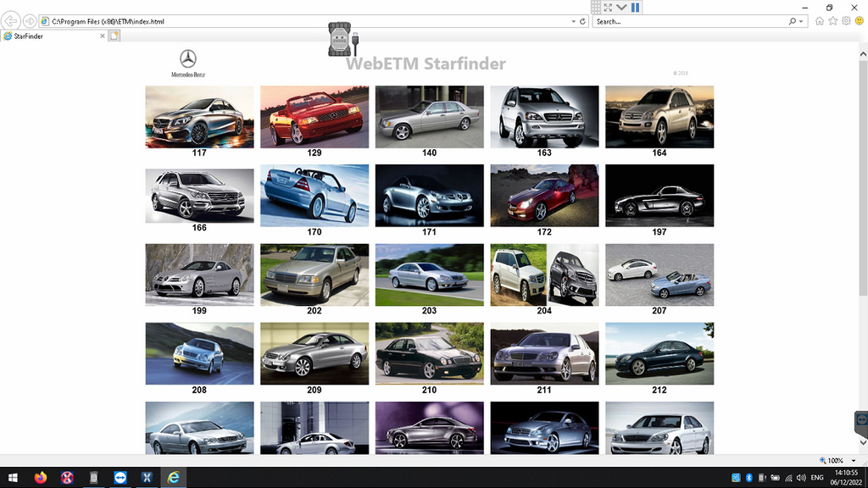This screenshot has width=868, height=488.
Task: Open the Internet Explorer Home icon
Action: (820, 21)
